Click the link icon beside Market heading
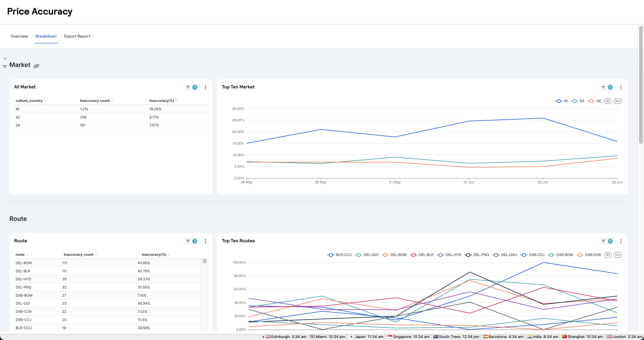The height and width of the screenshot is (340, 644). coord(37,66)
